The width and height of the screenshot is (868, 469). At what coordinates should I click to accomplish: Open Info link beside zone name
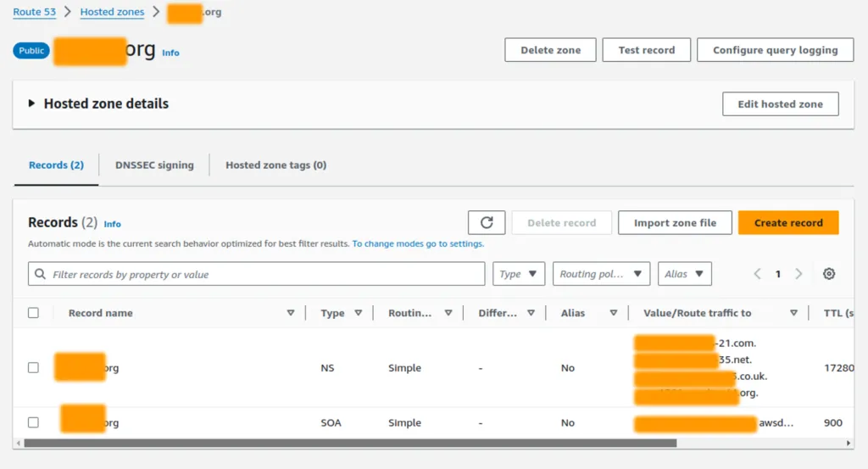170,53
